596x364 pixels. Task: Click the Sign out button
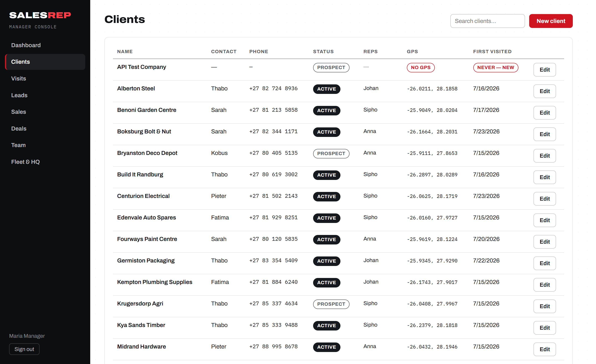24,349
